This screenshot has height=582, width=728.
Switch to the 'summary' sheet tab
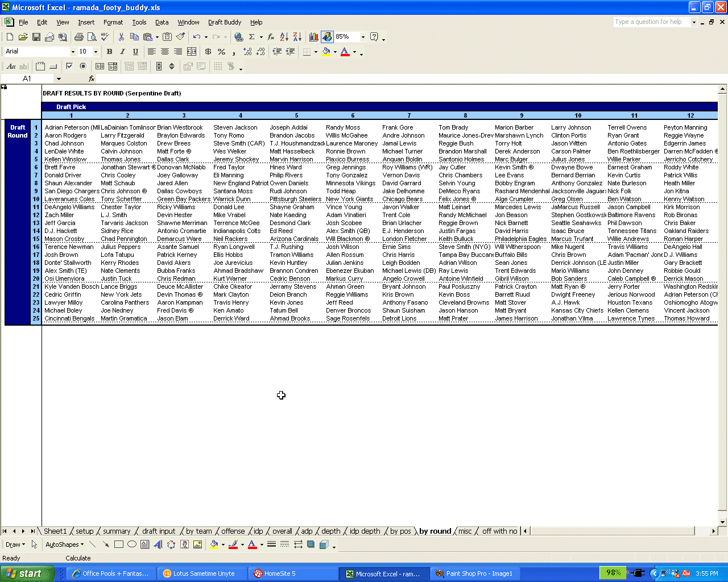pyautogui.click(x=117, y=531)
